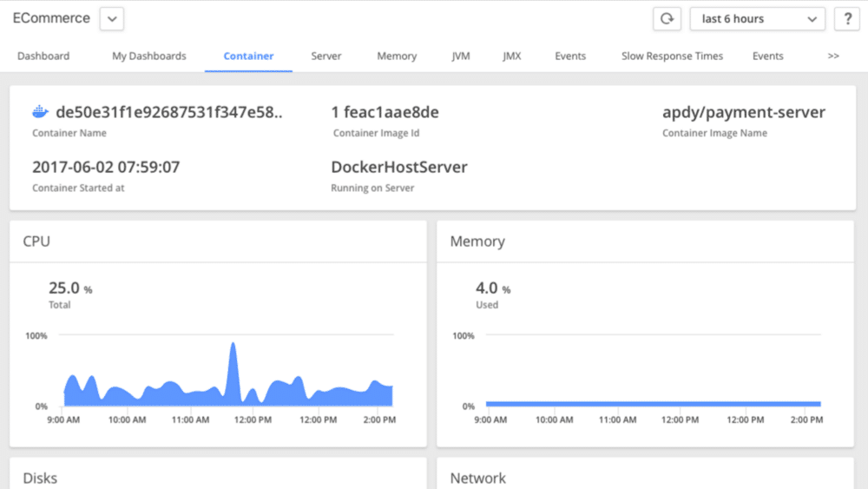Show more tabs with the >> arrow
Viewport: 868px width, 489px height.
point(833,56)
